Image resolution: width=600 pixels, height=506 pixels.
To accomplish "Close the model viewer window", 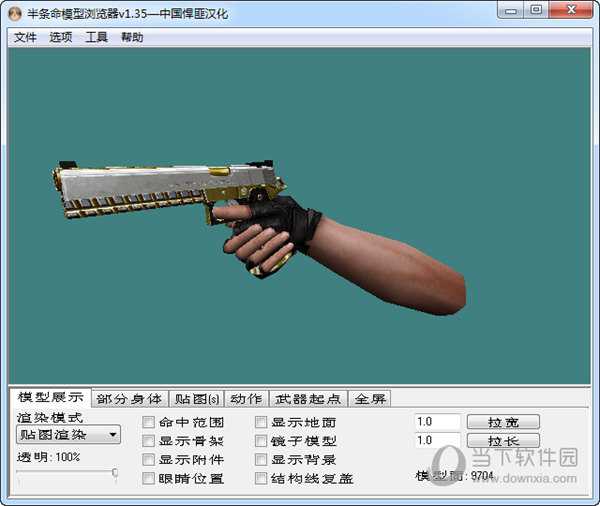I will click(571, 10).
